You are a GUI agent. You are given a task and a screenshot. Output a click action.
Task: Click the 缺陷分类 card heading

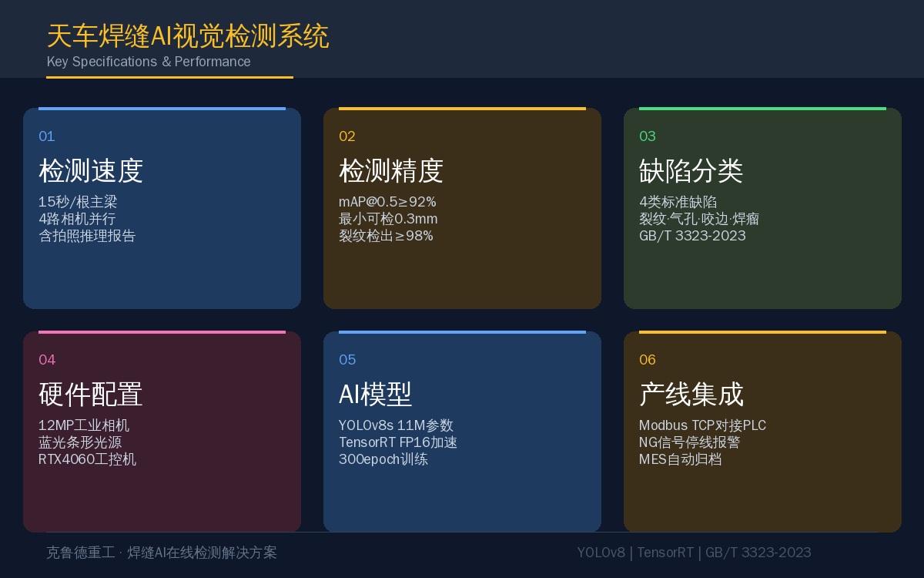click(691, 170)
